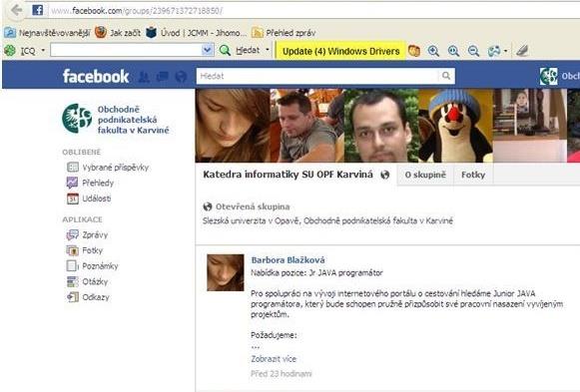Open Barbora Blažková profile link

289,260
